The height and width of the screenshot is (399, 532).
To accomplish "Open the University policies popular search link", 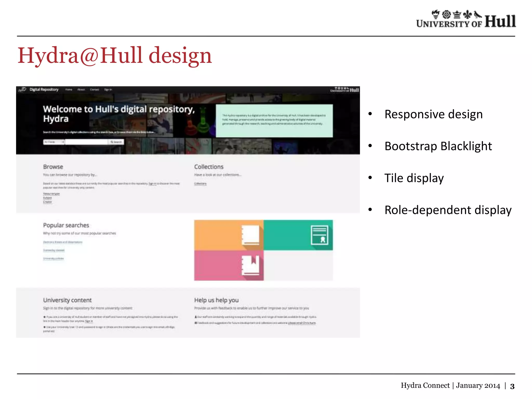I will (53, 258).
